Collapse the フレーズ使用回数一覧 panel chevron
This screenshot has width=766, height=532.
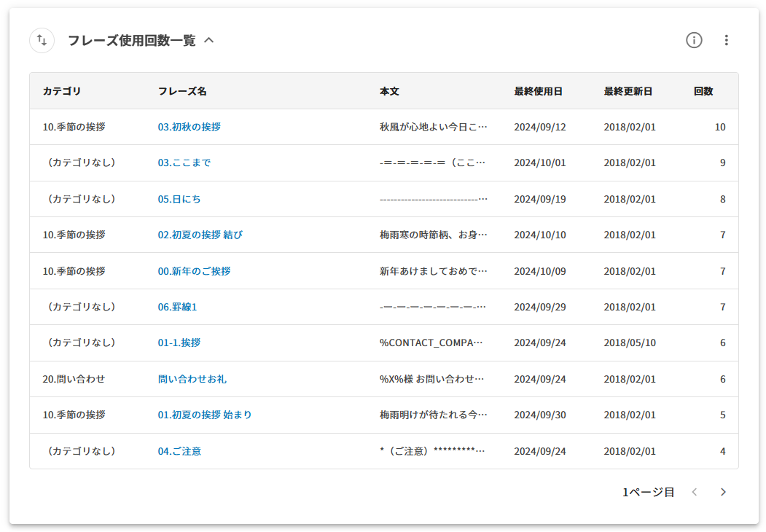[x=209, y=41]
